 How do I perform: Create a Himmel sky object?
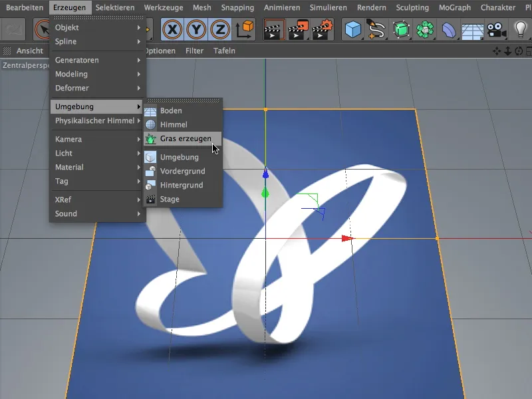point(183,124)
